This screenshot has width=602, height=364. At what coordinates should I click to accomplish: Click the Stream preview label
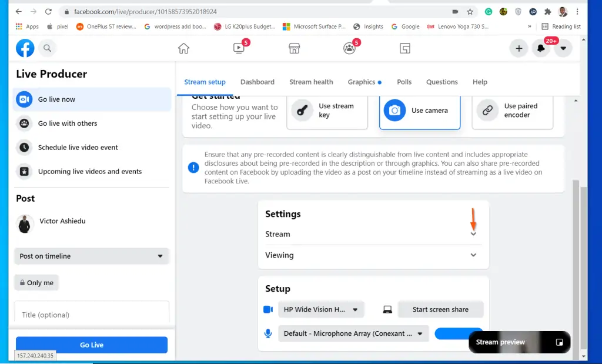tap(500, 342)
